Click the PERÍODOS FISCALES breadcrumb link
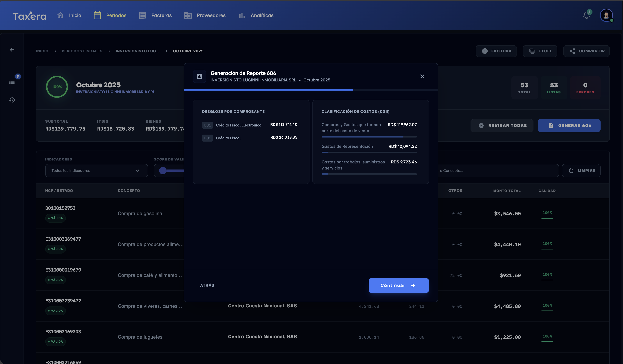This screenshot has height=364, width=623. click(x=82, y=51)
